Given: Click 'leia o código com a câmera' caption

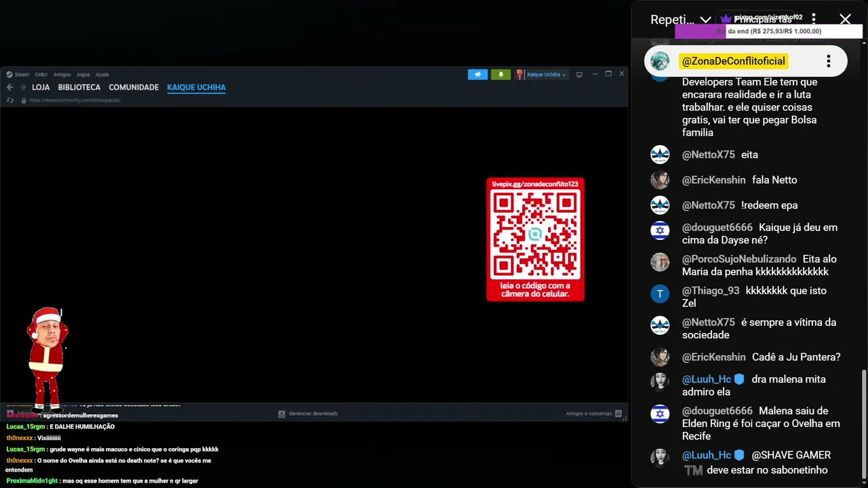Looking at the screenshot, I should tap(535, 290).
